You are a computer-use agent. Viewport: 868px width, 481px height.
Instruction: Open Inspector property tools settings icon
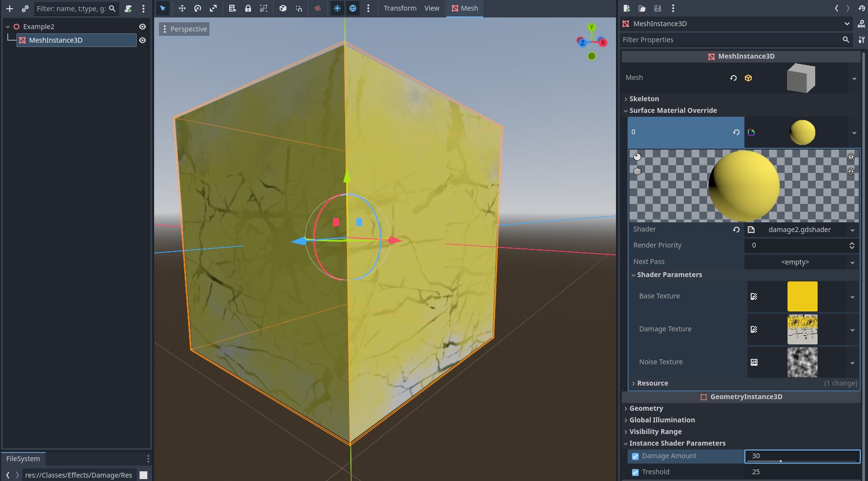click(x=861, y=40)
